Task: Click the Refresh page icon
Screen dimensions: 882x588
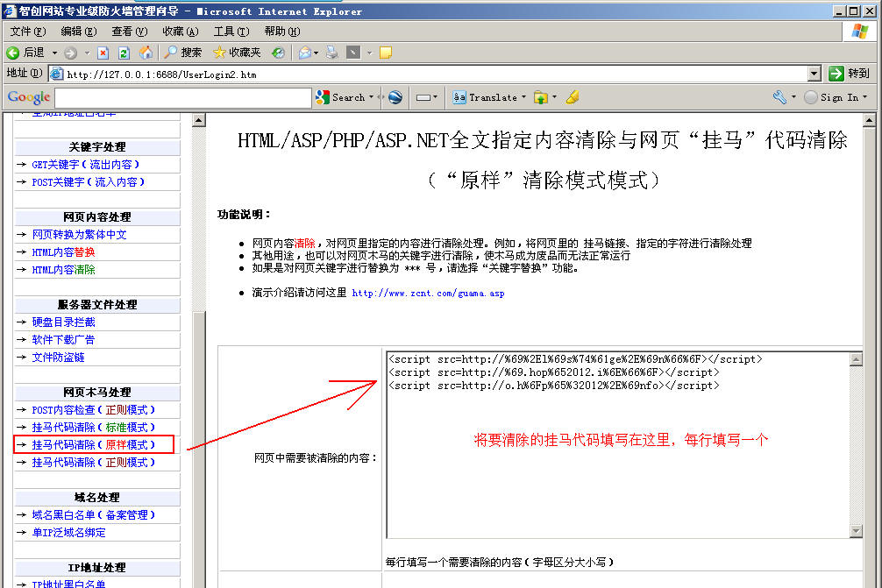Action: click(124, 53)
